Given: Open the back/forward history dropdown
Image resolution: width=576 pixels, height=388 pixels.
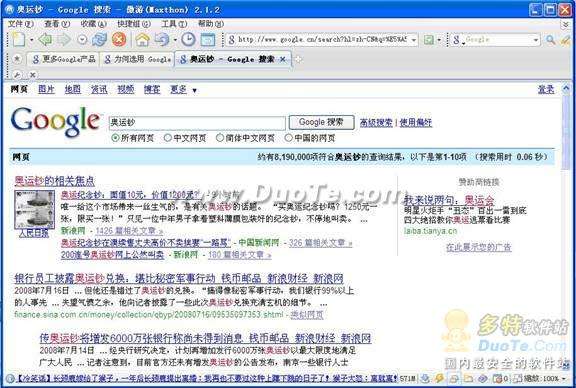Looking at the screenshot, I should coord(82,39).
